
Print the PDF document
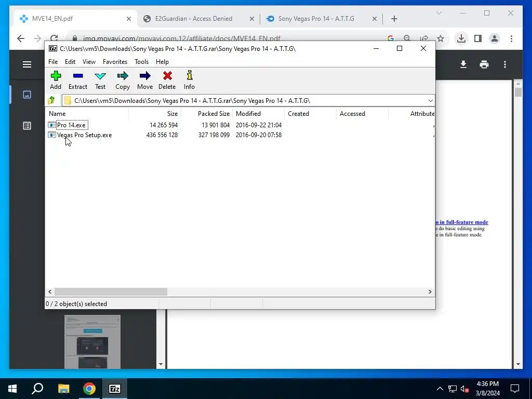(x=484, y=64)
